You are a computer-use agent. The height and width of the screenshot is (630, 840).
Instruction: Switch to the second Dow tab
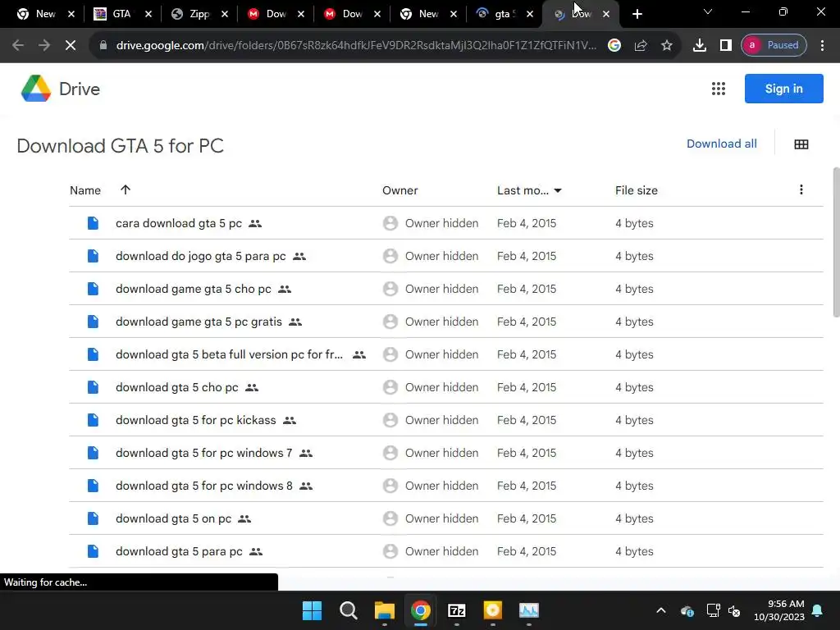(353, 14)
